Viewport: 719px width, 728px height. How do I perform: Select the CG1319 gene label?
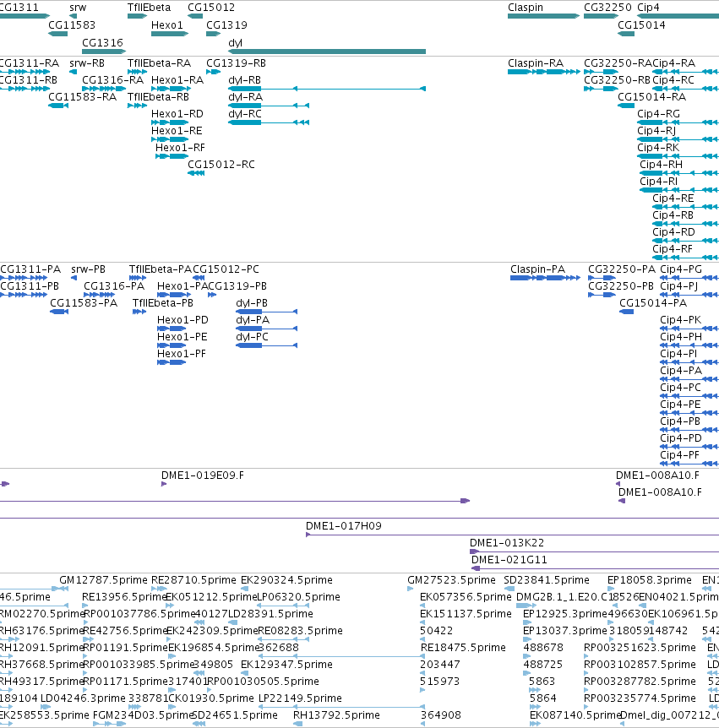point(226,25)
